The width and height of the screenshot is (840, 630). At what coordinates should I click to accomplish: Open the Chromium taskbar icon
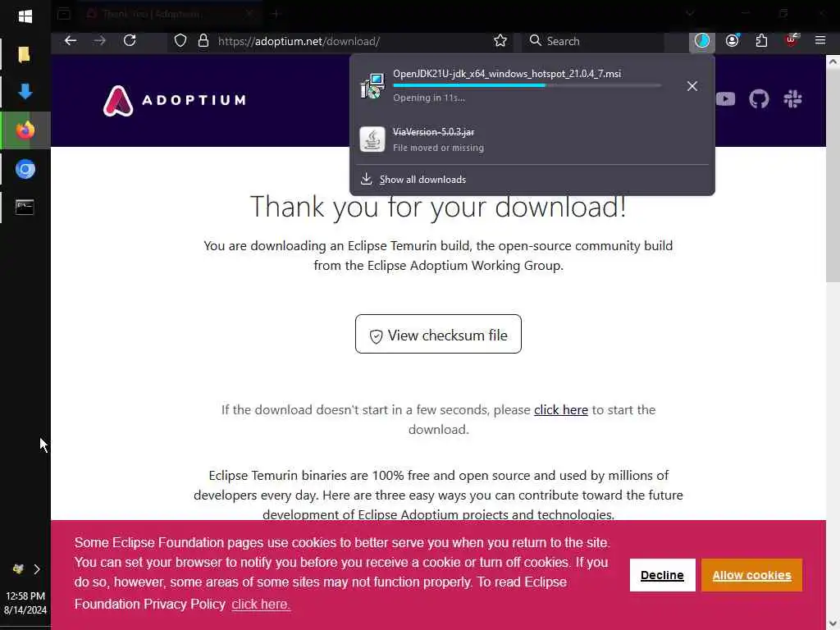[x=25, y=169]
